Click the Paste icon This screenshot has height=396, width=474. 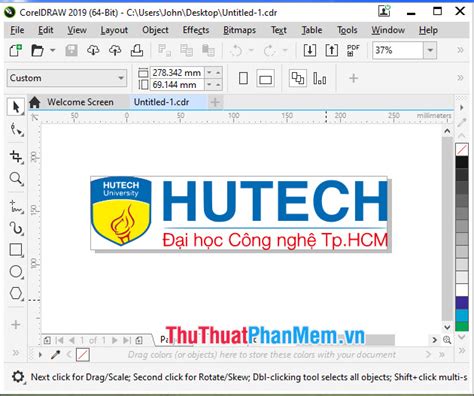[208, 51]
